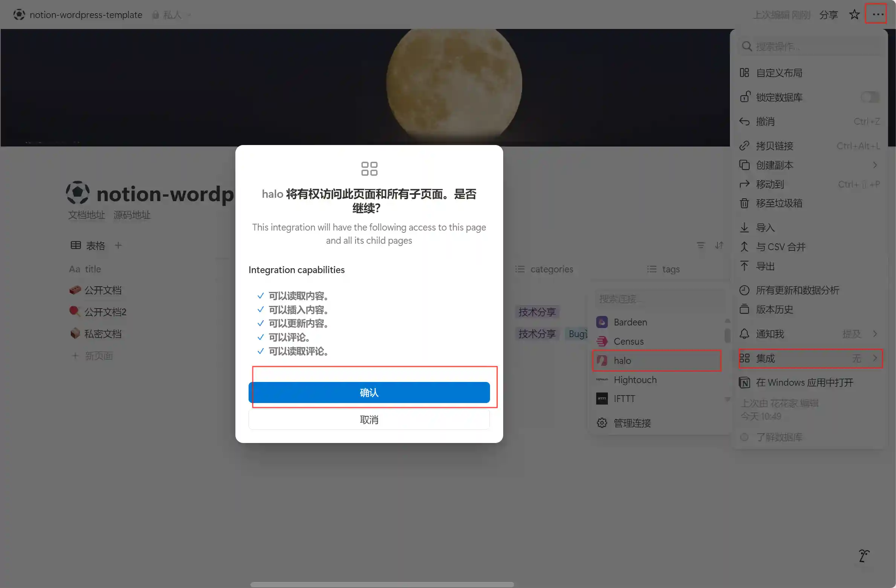Select 导出 from the options menu
This screenshot has width=896, height=588.
coord(766,266)
